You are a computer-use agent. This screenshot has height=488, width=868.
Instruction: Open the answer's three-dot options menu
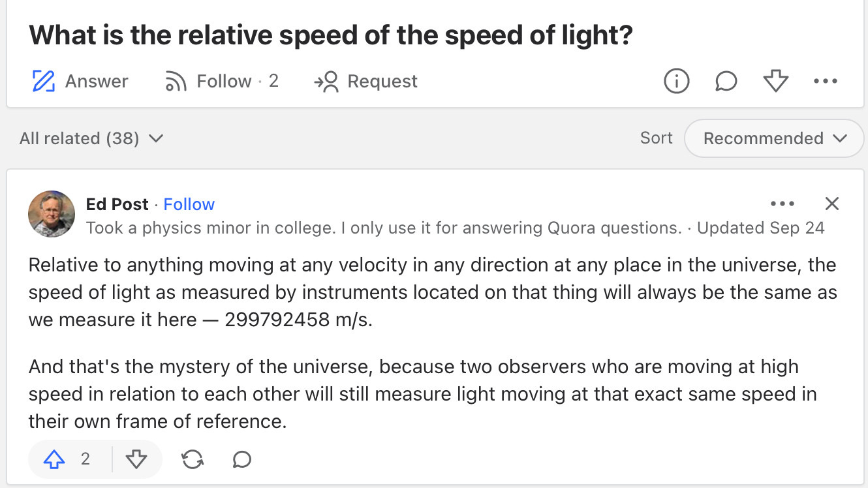(782, 204)
